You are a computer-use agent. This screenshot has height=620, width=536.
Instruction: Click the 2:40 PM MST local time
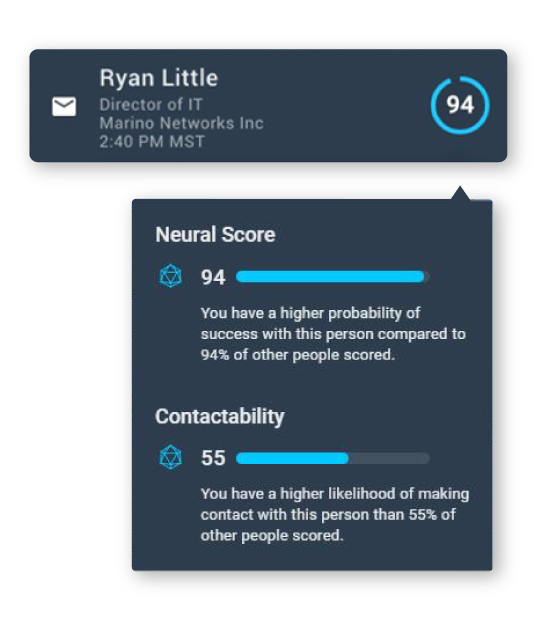coord(152,141)
